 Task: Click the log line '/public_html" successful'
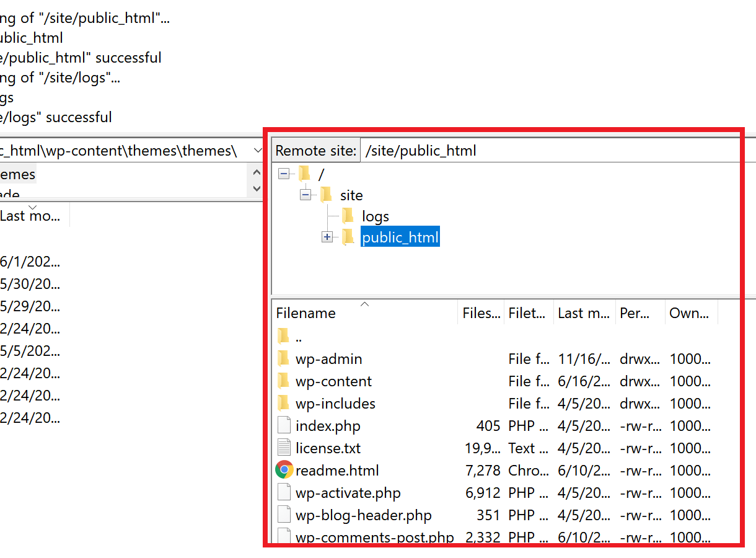coord(81,58)
